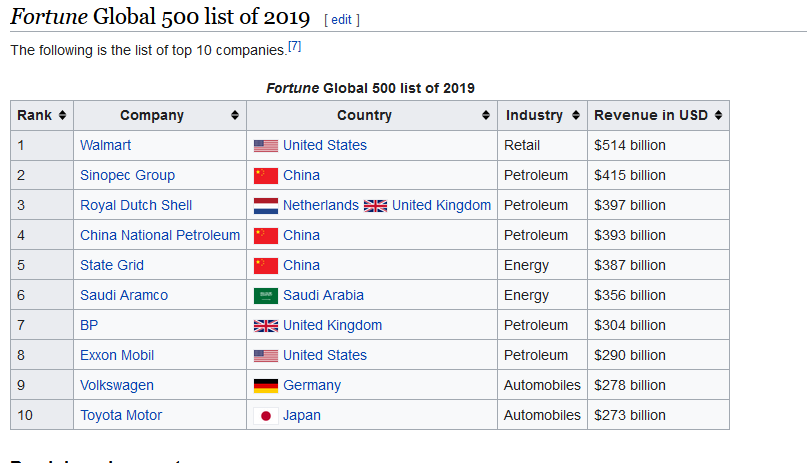Screen dimensions: 807x463
Task: Open the Royal Dutch Shell link
Action: (x=136, y=205)
